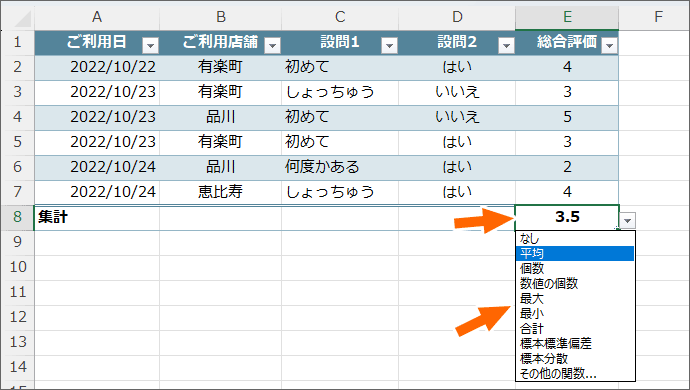Select row 8 header

pyautogui.click(x=17, y=217)
